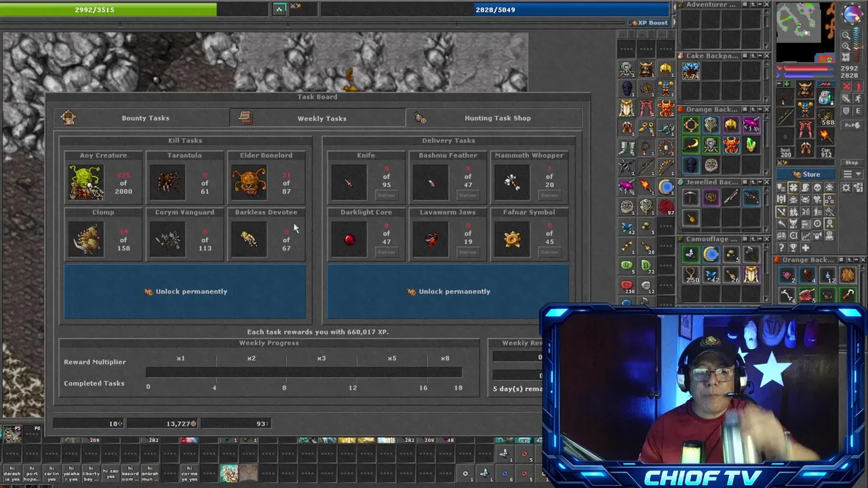Minimize the Camouflage container
Screen dimensions: 868x488
pos(760,239)
